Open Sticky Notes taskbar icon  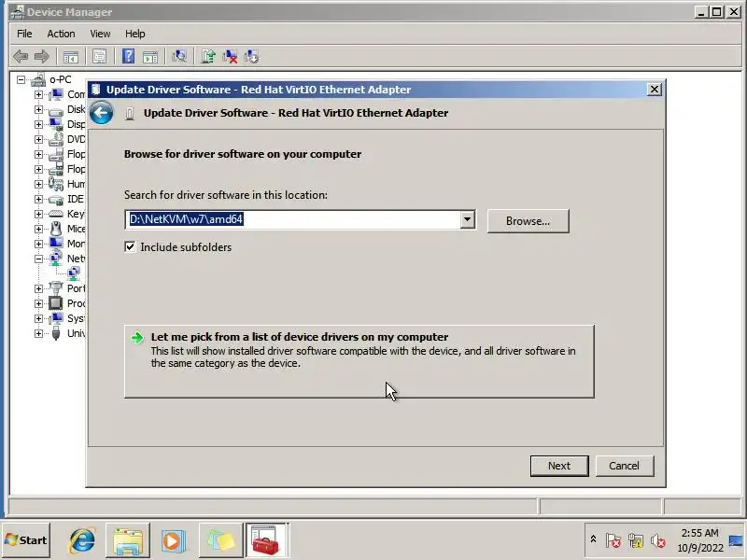pyautogui.click(x=220, y=540)
